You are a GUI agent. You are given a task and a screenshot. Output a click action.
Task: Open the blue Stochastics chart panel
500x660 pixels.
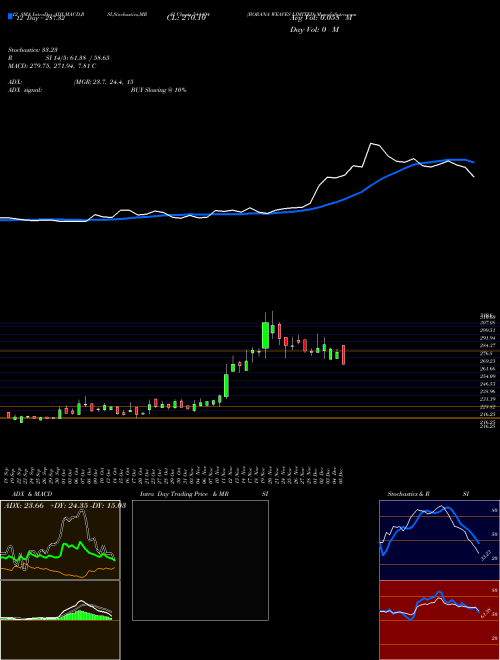tap(439, 540)
